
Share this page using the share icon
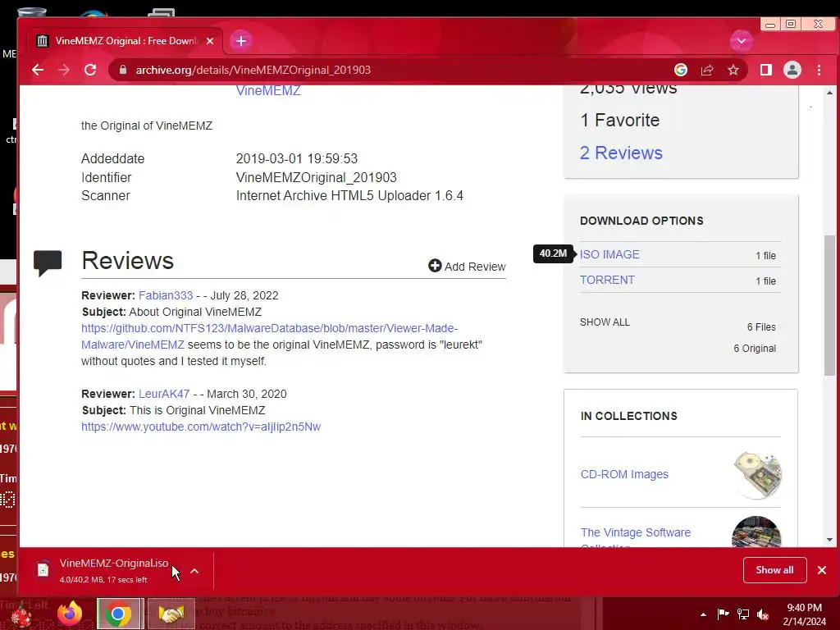click(707, 71)
